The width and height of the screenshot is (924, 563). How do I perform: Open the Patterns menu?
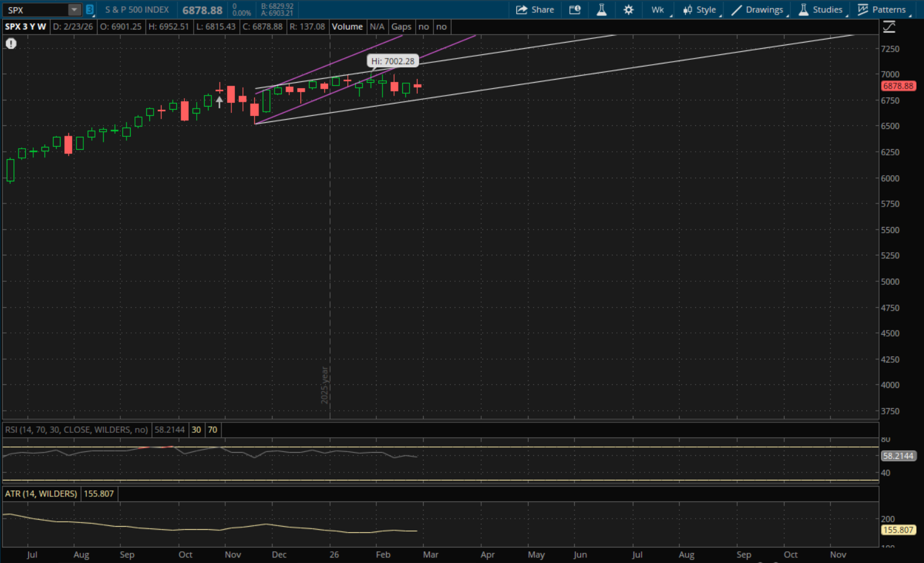point(882,10)
